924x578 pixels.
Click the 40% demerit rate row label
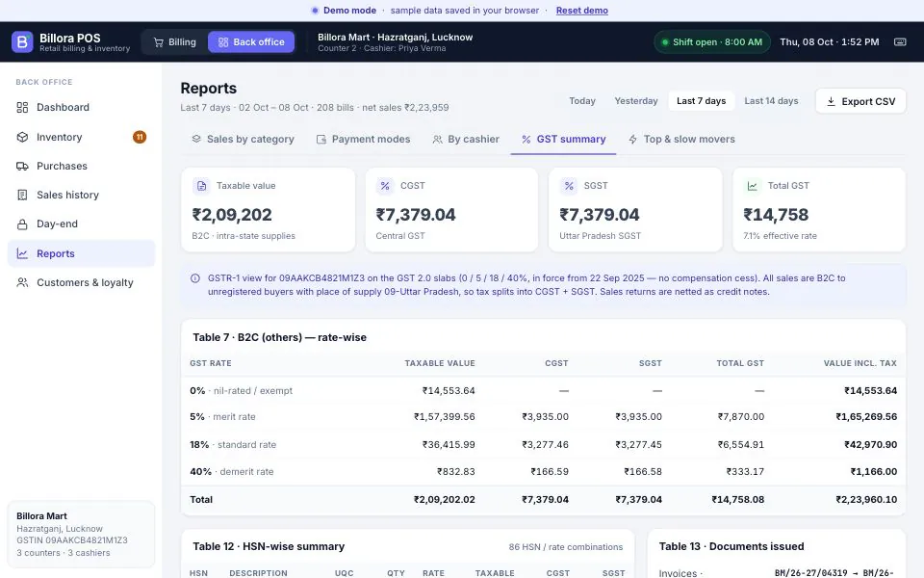(232, 472)
